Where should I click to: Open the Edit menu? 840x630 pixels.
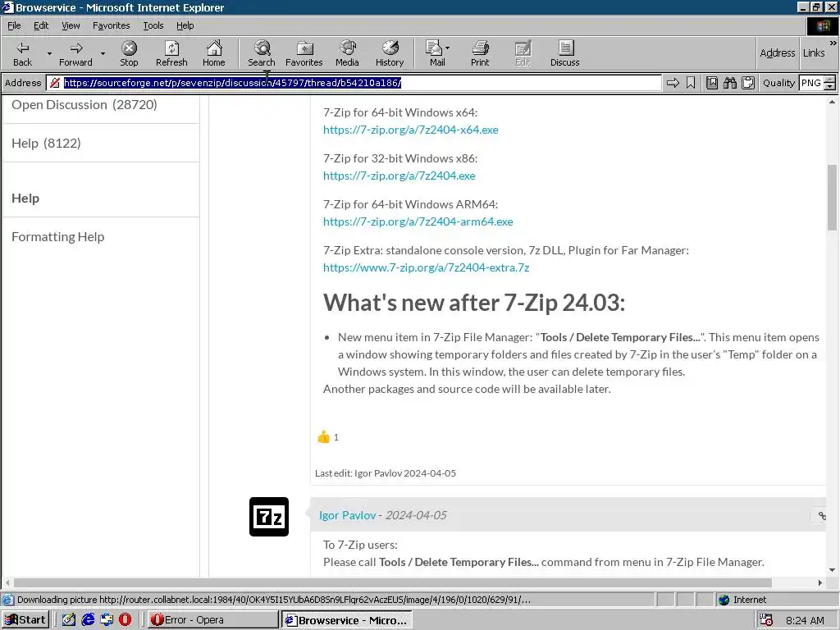(x=41, y=25)
